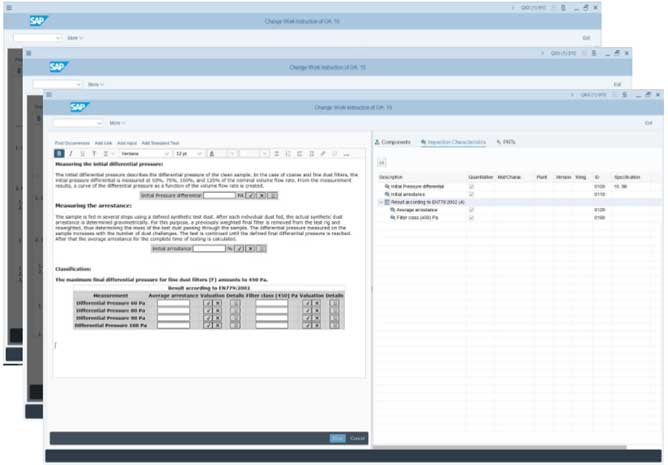Click the Initial arrestance input field

209,248
